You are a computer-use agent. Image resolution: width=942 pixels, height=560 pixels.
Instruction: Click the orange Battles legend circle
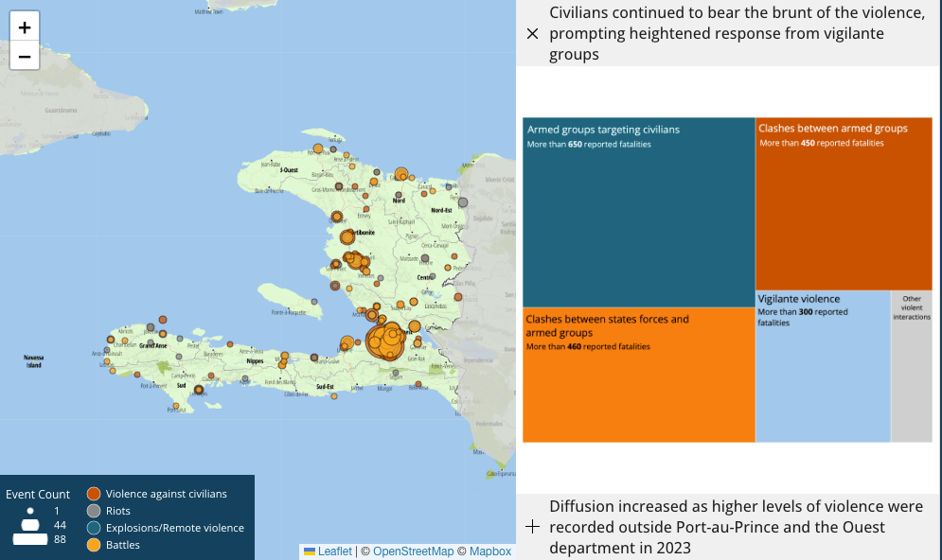tap(94, 545)
